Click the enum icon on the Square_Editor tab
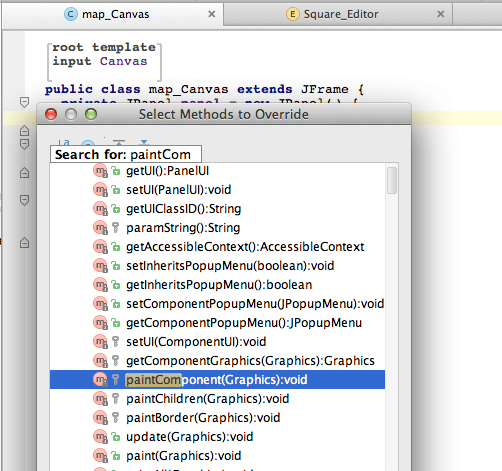Screen dimensions: 502x471 pos(293,14)
